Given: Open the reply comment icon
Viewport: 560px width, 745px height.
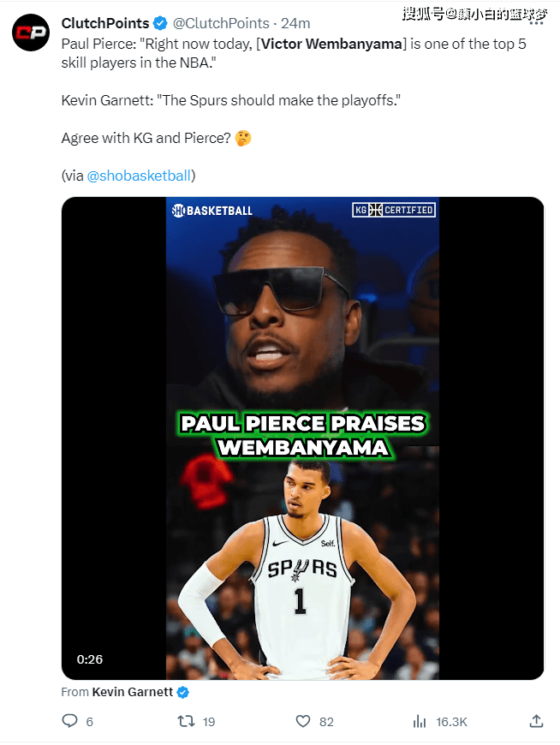Looking at the screenshot, I should 70,721.
